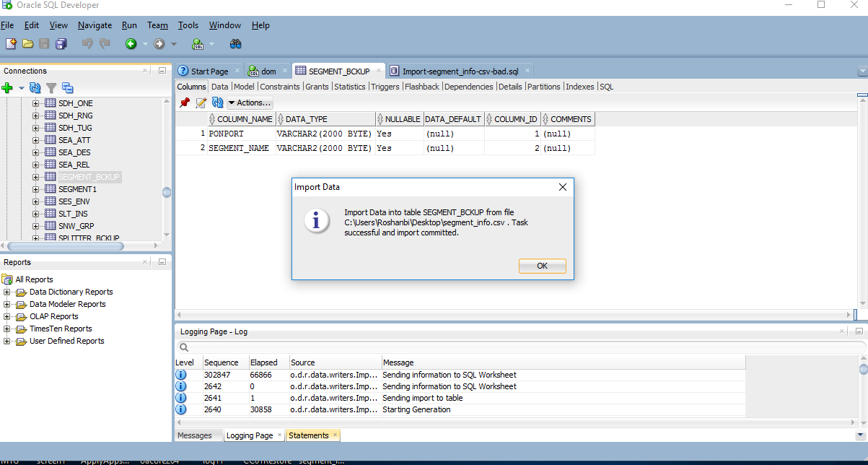Image resolution: width=868 pixels, height=465 pixels.
Task: Open the SQL Worksheet toolbar icon
Action: pyautogui.click(x=195, y=44)
